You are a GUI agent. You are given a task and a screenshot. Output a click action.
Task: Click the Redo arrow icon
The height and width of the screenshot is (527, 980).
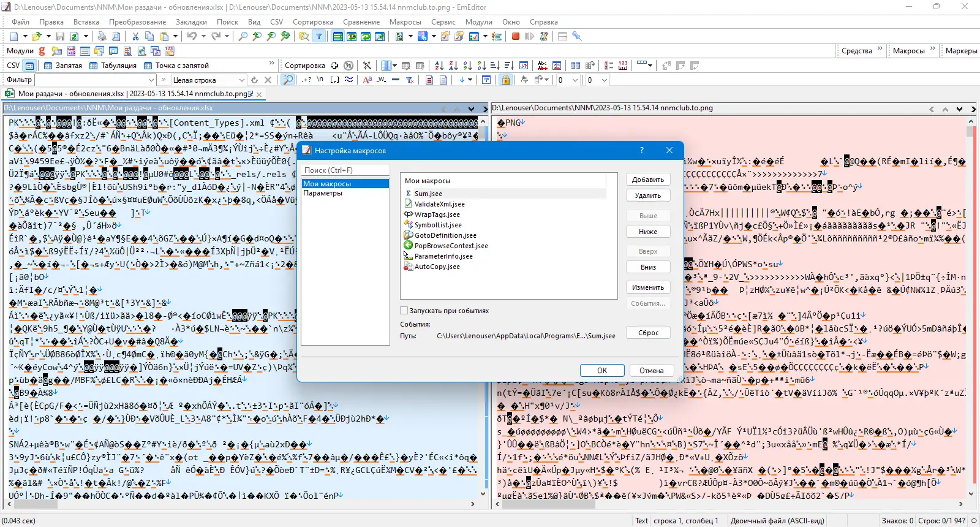tap(216, 37)
